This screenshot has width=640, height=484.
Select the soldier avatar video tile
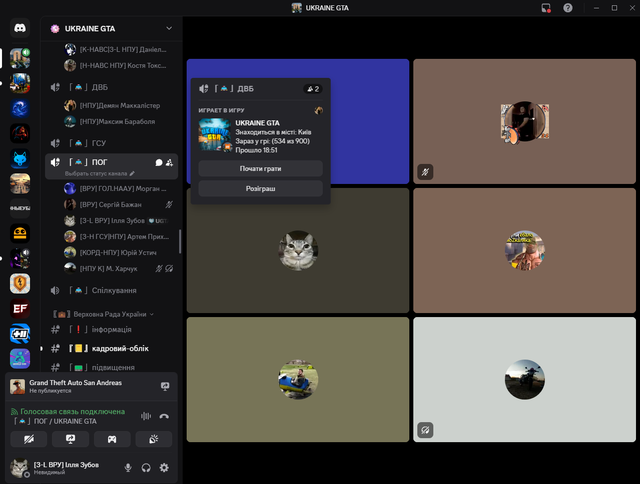(x=524, y=250)
